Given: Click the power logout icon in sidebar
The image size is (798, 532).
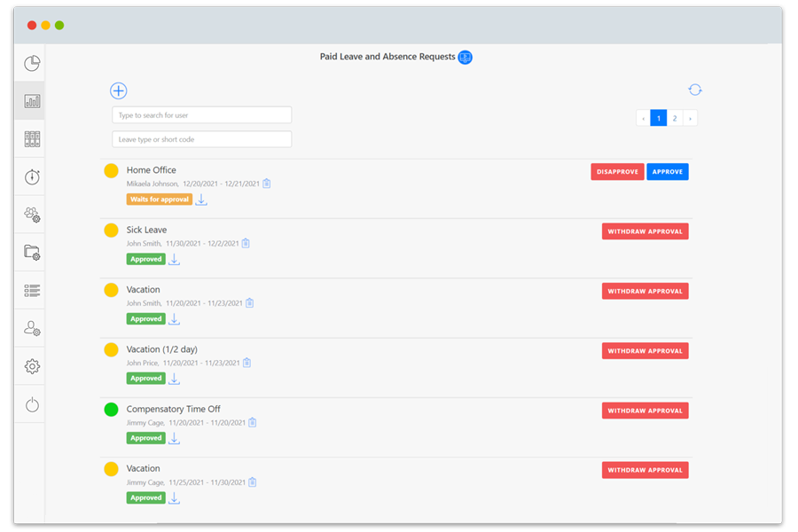Looking at the screenshot, I should [32, 405].
